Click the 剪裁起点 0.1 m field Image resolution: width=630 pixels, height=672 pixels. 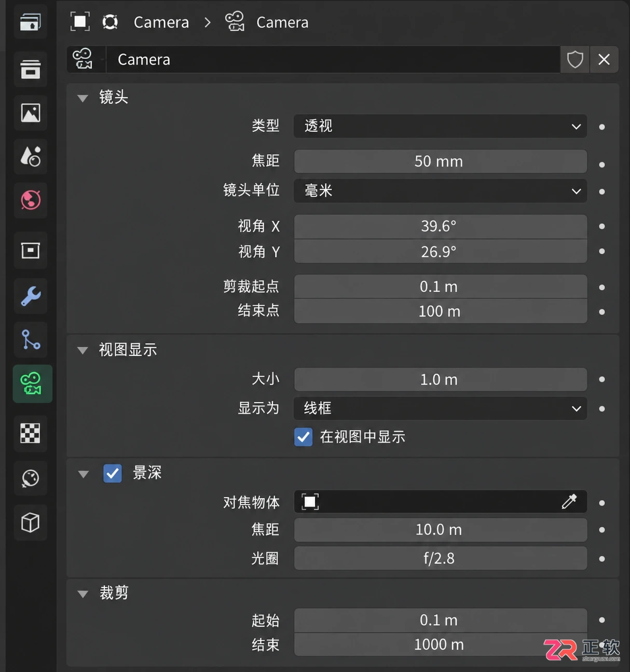tap(441, 286)
